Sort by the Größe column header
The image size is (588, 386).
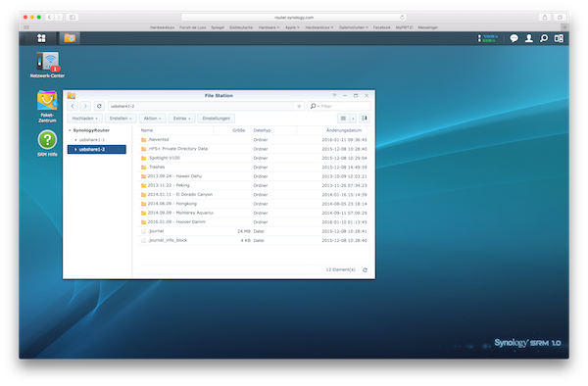pyautogui.click(x=232, y=130)
